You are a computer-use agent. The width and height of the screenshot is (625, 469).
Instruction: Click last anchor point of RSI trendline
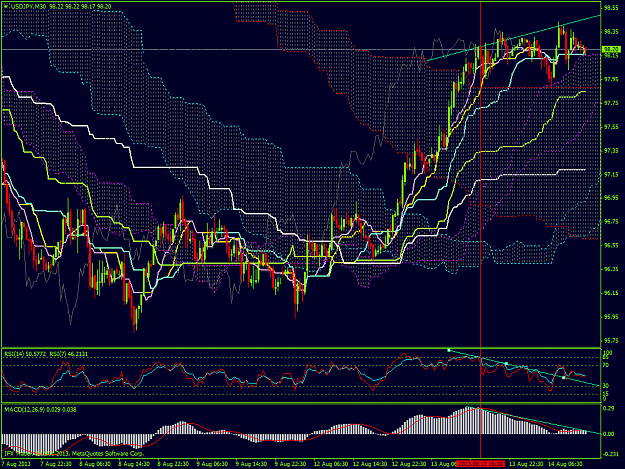(x=563, y=377)
